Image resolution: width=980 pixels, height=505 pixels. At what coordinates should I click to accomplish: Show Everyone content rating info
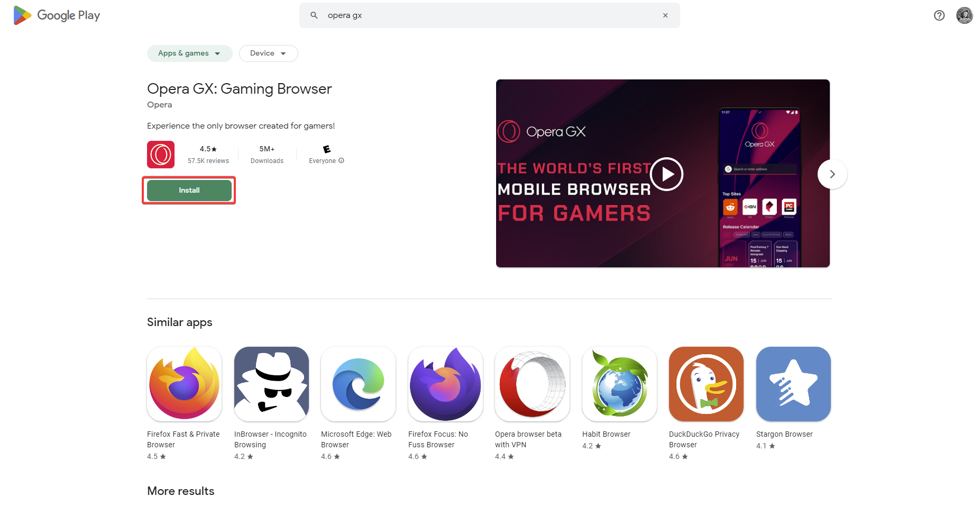click(341, 160)
